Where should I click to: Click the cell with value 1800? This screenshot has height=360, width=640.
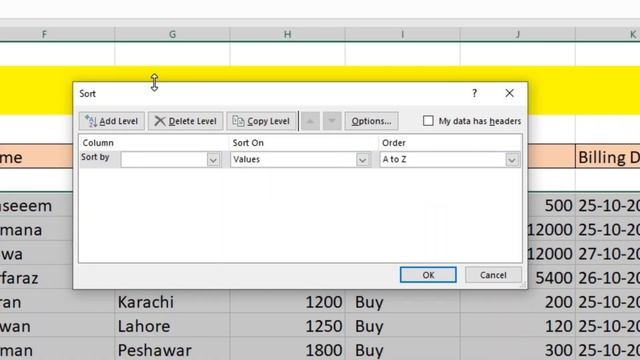coord(287,350)
